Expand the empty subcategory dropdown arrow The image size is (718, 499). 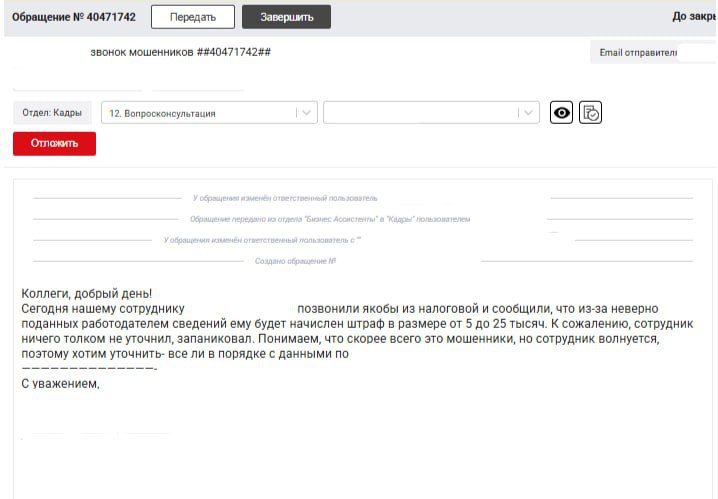[528, 113]
